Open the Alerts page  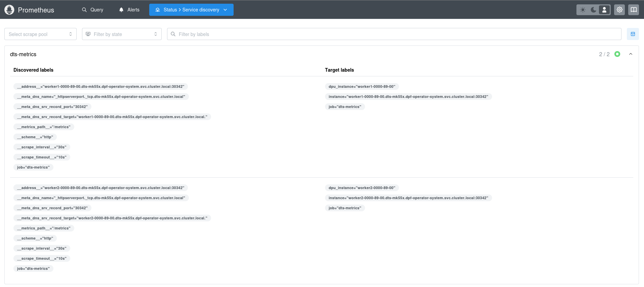click(x=129, y=10)
